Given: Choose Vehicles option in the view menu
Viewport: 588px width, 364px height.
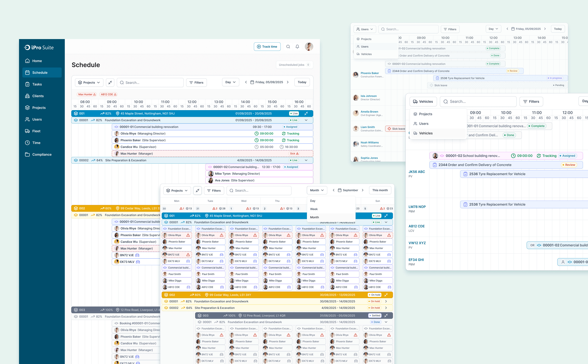Looking at the screenshot, I should pyautogui.click(x=426, y=133).
